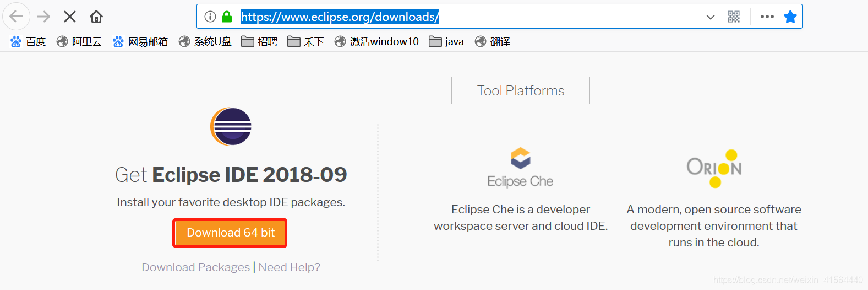Open the Download Packages link
Screen dimensions: 868x290
196,267
